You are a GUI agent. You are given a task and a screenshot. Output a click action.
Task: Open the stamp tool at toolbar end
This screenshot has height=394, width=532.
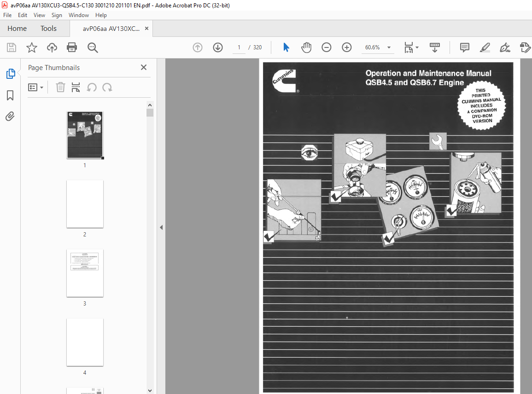[x=525, y=47]
